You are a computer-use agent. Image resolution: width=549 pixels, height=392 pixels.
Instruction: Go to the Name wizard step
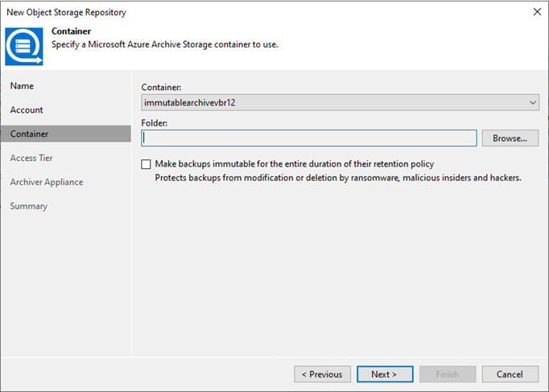pos(22,86)
